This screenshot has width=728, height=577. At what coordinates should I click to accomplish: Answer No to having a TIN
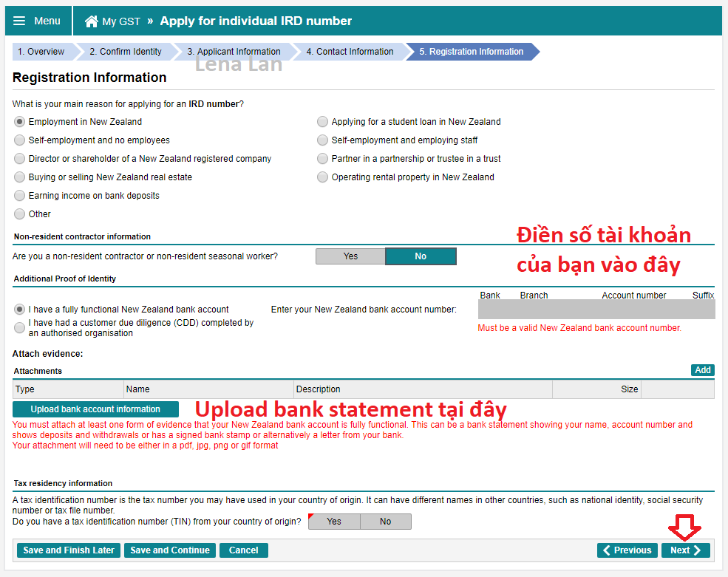point(385,522)
